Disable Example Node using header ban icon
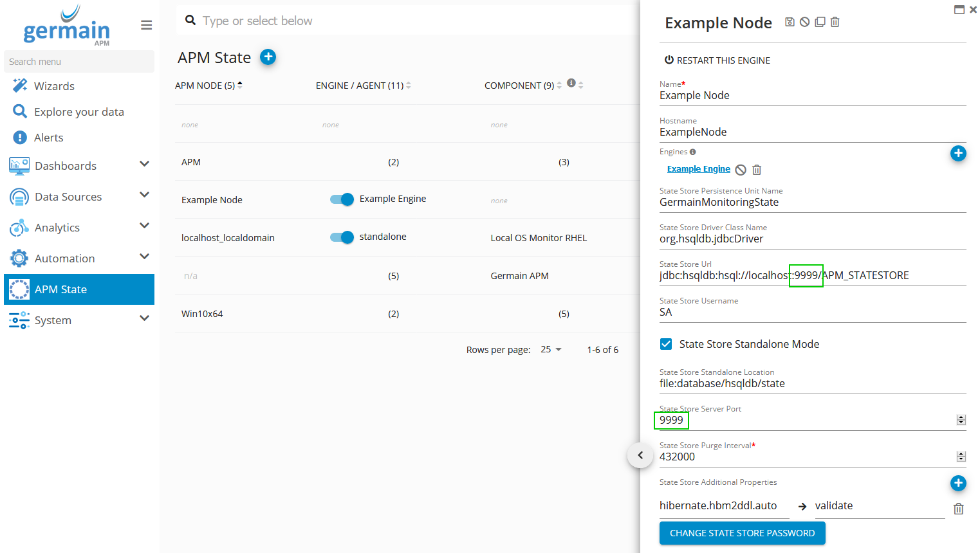The height and width of the screenshot is (553, 980). pos(804,22)
